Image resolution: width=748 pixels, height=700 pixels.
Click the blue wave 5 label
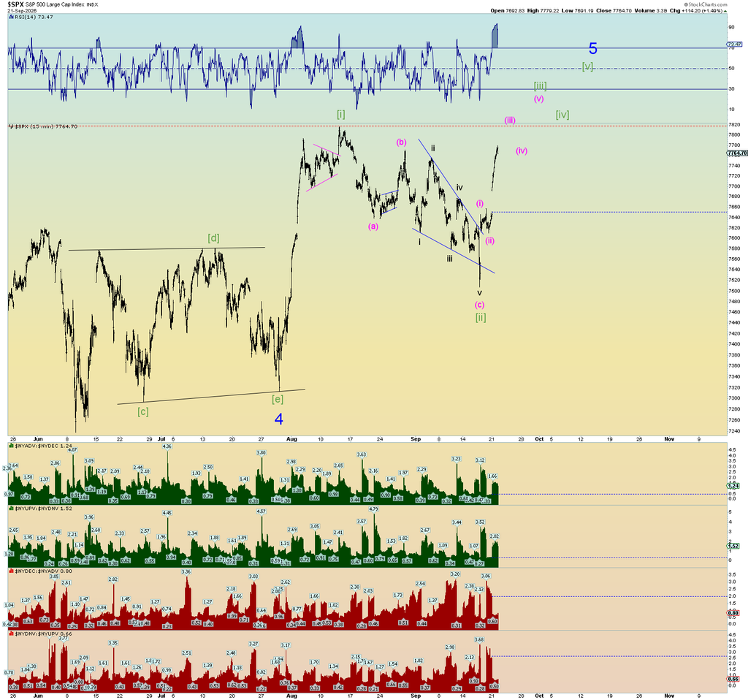(592, 48)
